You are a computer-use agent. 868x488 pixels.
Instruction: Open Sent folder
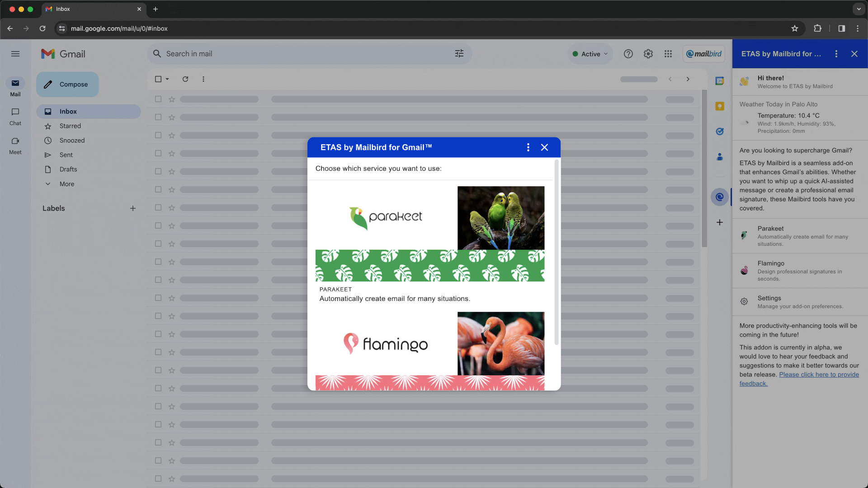pyautogui.click(x=89, y=155)
